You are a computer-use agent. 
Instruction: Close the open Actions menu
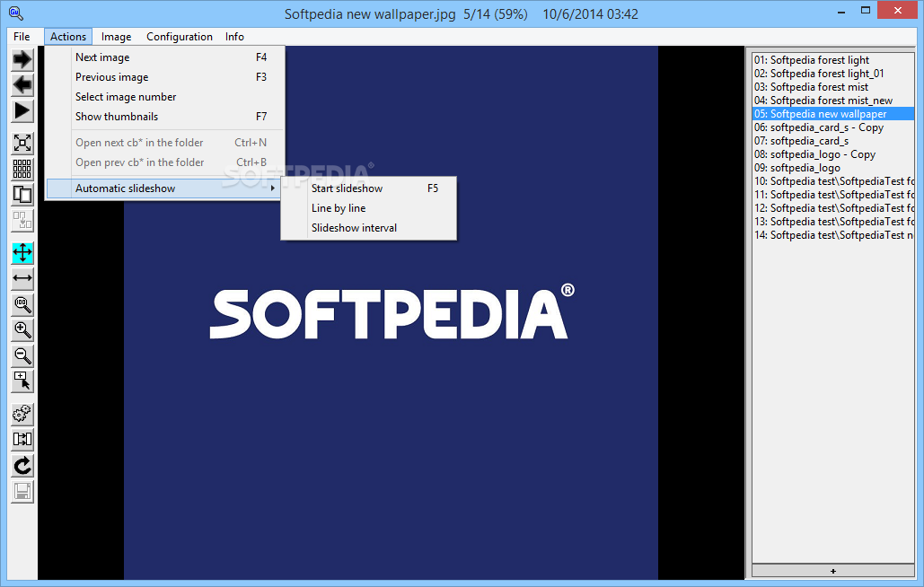tap(68, 37)
